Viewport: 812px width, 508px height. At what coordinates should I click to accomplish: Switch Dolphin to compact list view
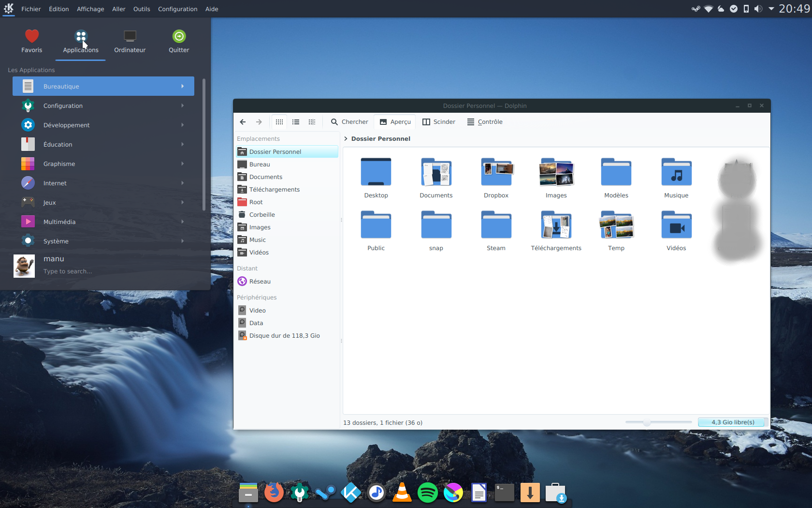pos(296,122)
